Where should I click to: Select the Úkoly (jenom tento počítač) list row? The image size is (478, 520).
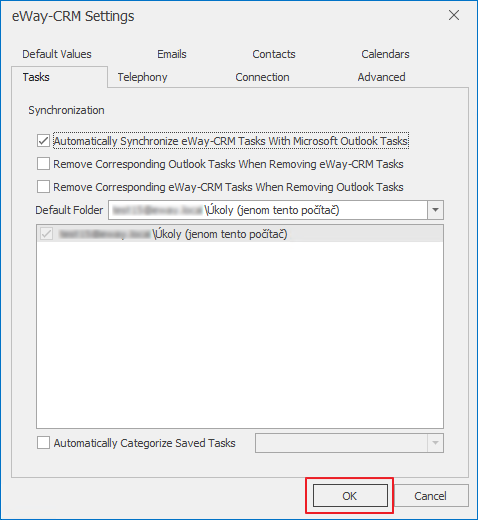click(240, 234)
